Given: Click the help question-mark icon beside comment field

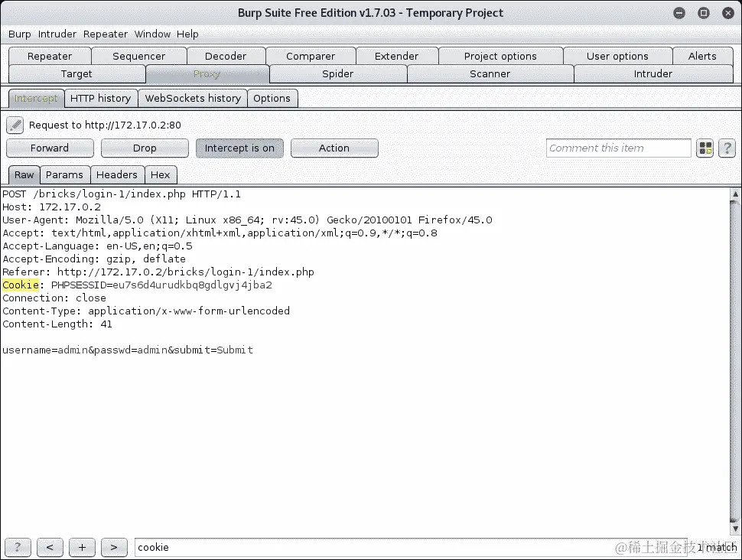Looking at the screenshot, I should [x=727, y=148].
